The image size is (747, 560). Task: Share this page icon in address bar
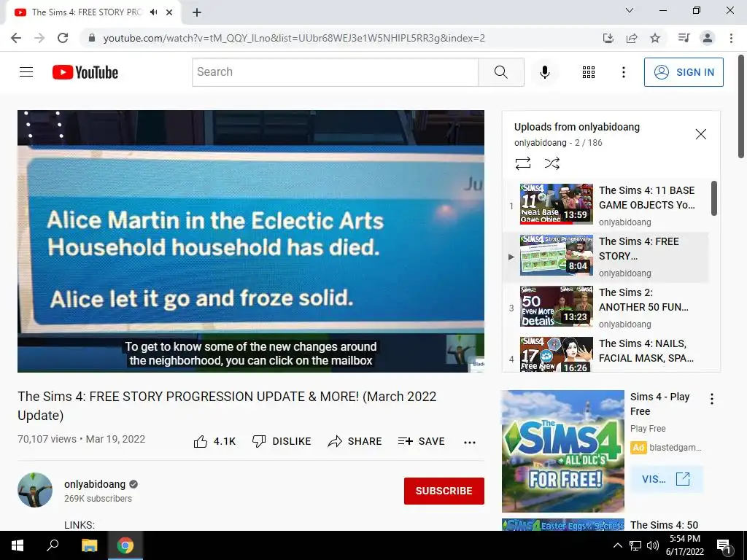[x=632, y=38]
